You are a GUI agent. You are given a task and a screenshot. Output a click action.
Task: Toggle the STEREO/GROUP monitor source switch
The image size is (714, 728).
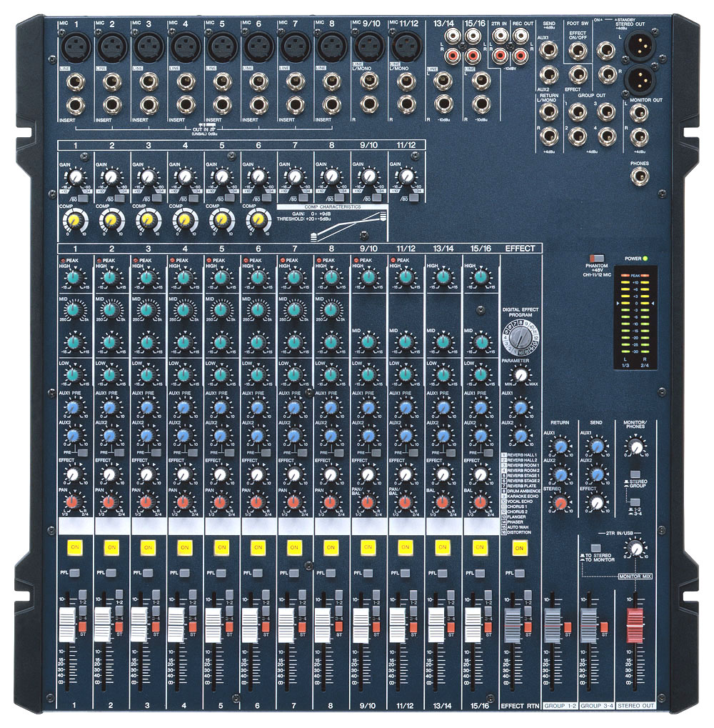(x=635, y=474)
